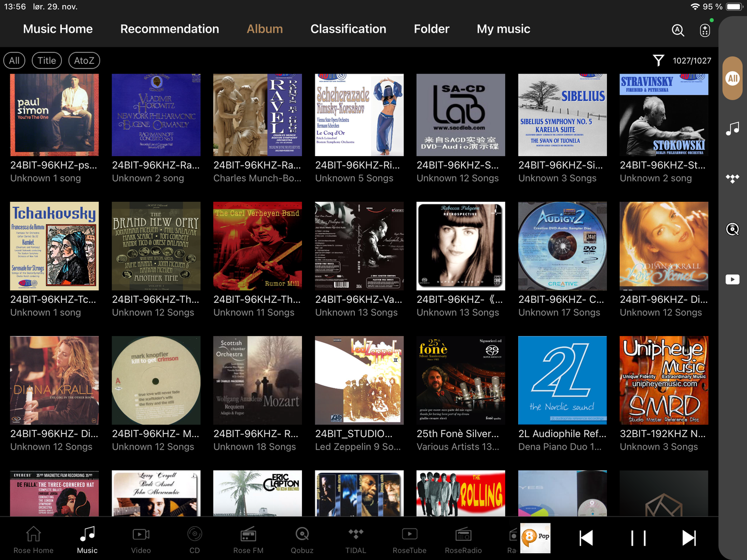
Task: Tap the battery indicator in status bar
Action: point(735,7)
